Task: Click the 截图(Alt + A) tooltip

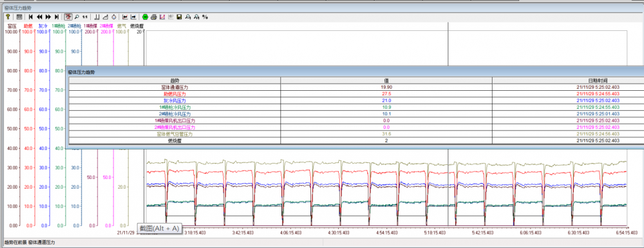Action: click(x=159, y=229)
